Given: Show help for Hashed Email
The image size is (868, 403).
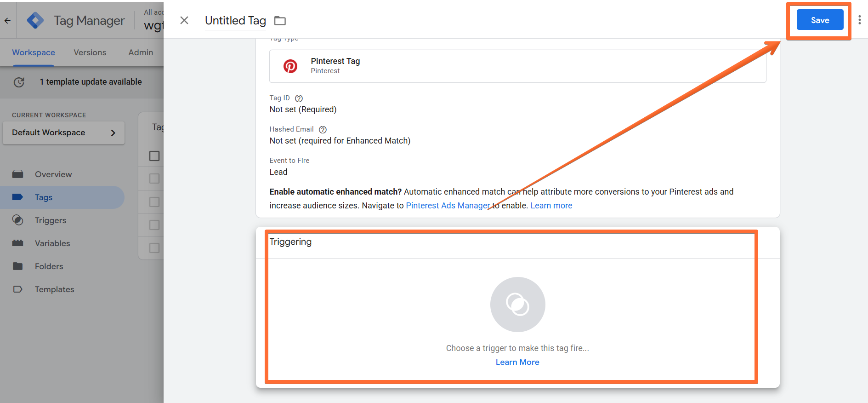Looking at the screenshot, I should [323, 130].
